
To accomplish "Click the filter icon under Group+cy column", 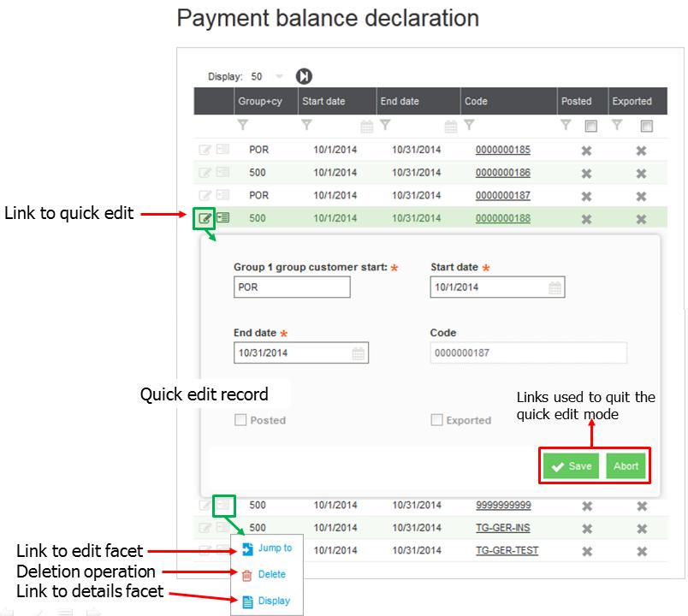I will pyautogui.click(x=243, y=126).
